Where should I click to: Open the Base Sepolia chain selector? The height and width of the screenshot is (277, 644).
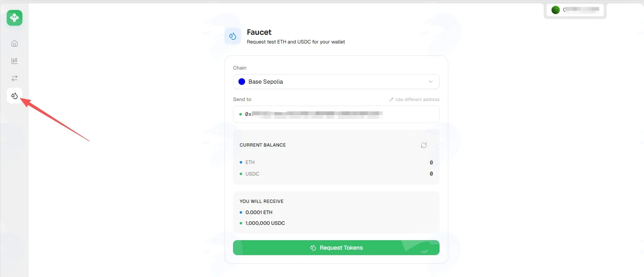(x=336, y=82)
